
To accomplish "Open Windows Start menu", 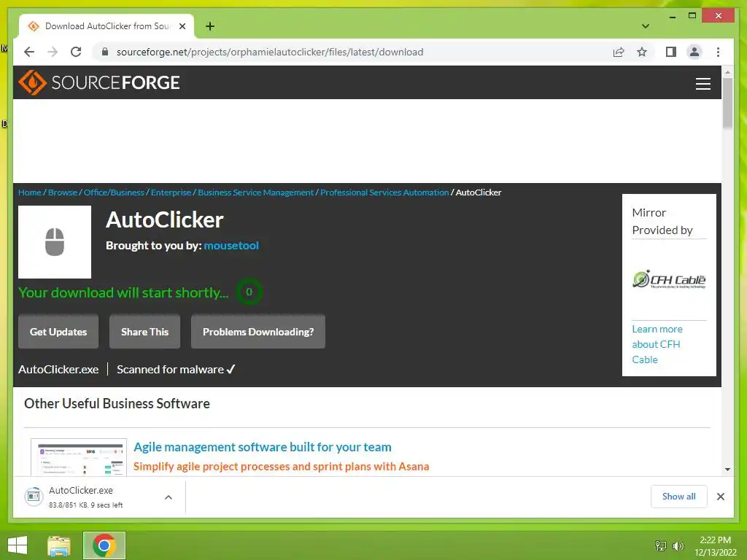I will click(18, 545).
